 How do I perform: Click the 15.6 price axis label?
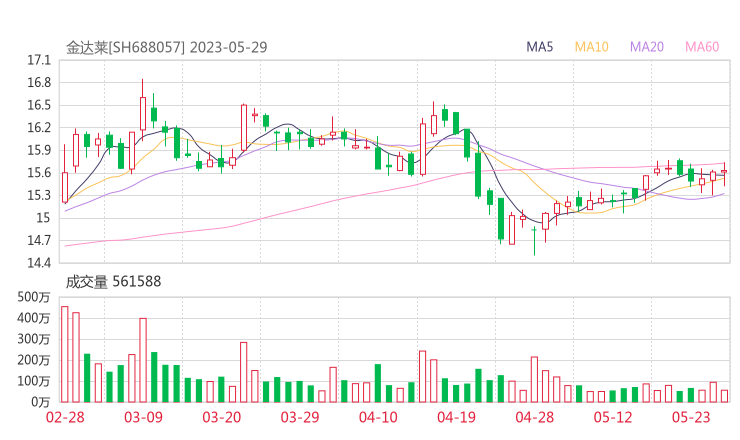coord(39,173)
